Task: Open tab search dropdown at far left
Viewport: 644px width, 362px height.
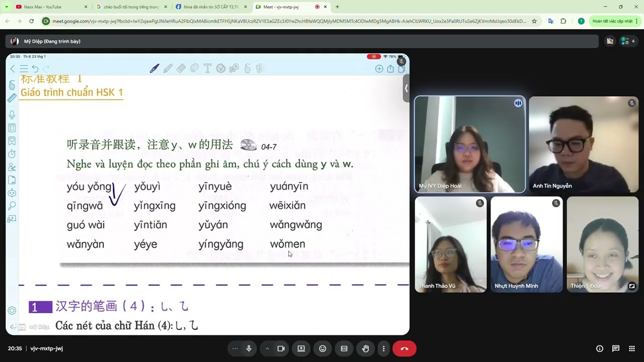Action: (6, 7)
